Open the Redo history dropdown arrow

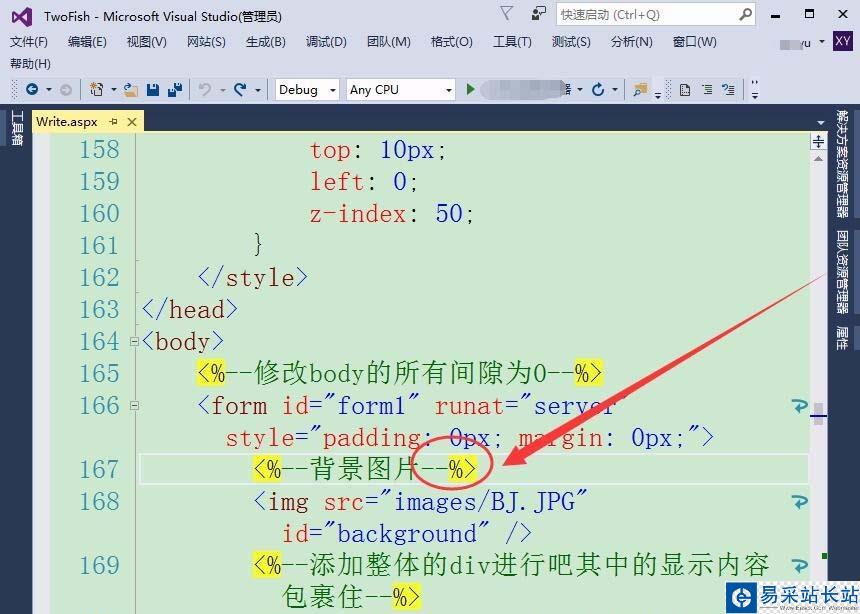257,89
